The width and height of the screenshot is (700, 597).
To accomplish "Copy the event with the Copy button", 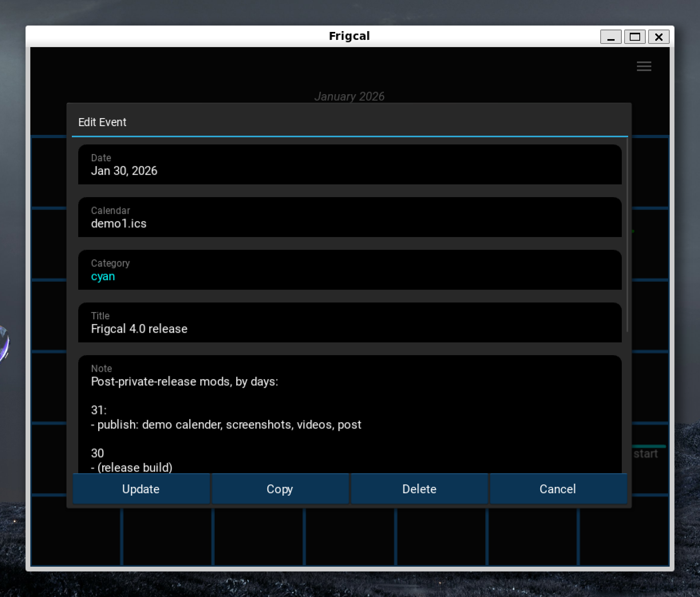I will (280, 489).
